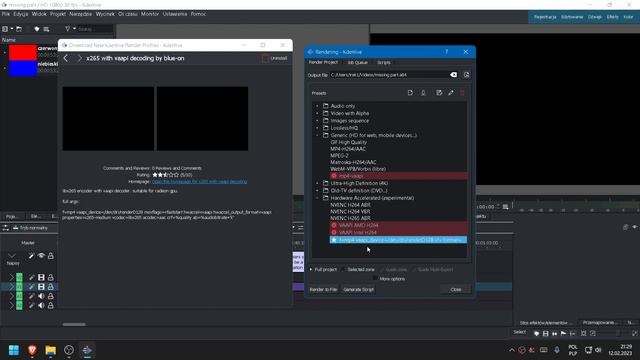This screenshot has width=640, height=360.
Task: Collapse the Generic (HD for web) folder
Action: tap(317, 135)
